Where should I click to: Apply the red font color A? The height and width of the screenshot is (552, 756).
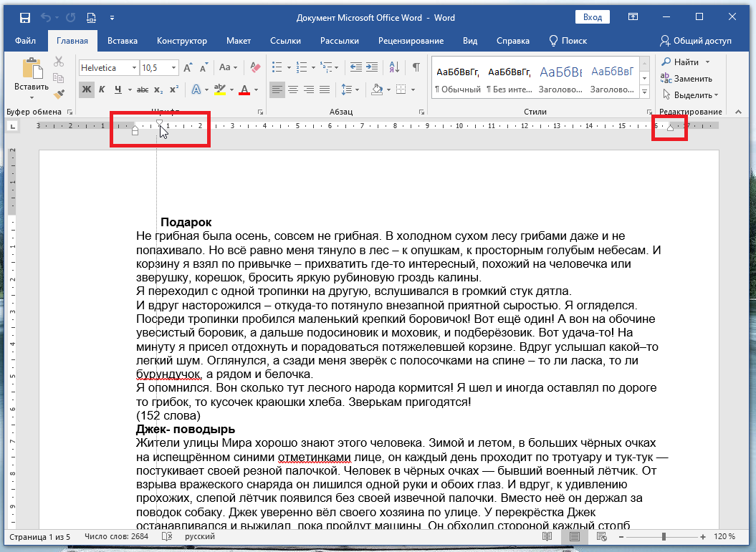click(244, 89)
